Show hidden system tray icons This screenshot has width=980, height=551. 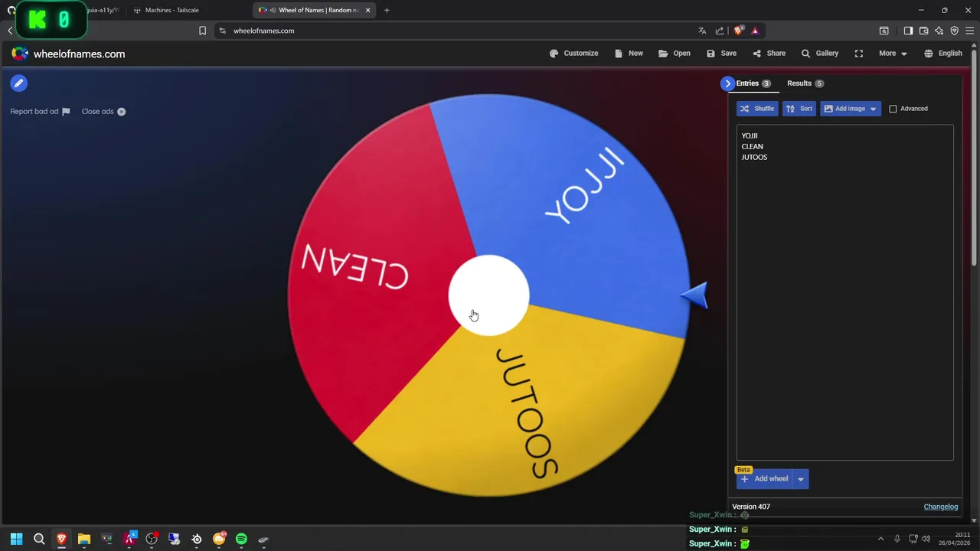(x=880, y=540)
